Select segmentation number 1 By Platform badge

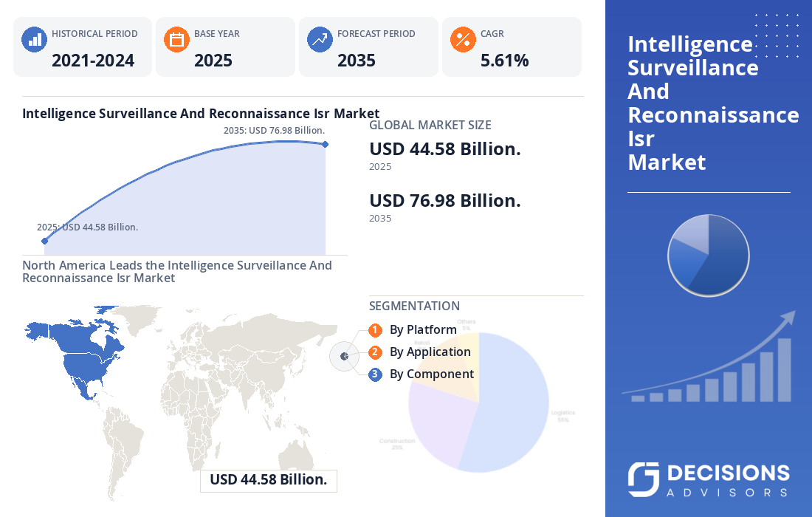coord(376,330)
